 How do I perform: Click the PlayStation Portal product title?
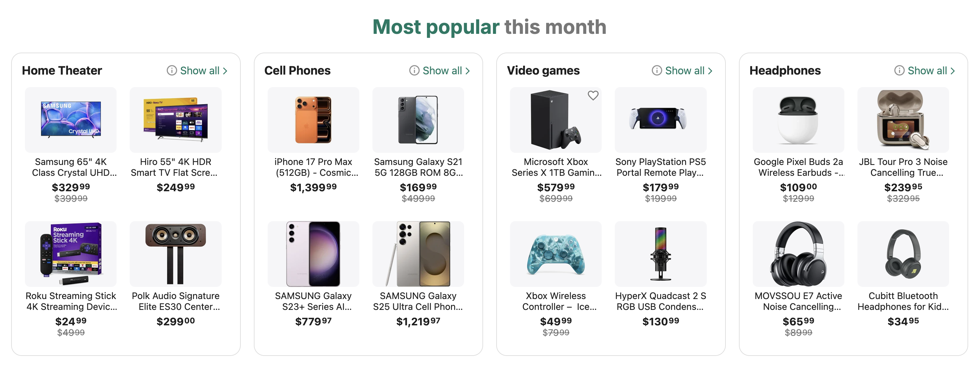(x=660, y=167)
